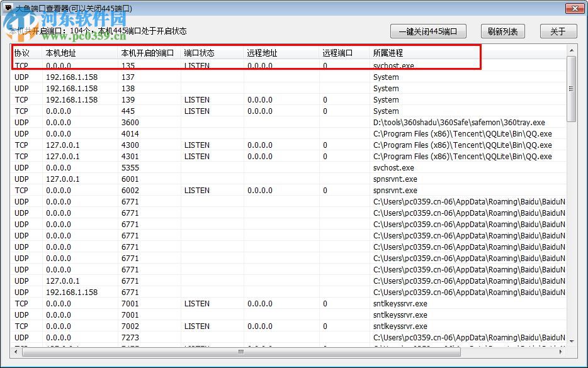Open the 关于 about dialog

558,31
